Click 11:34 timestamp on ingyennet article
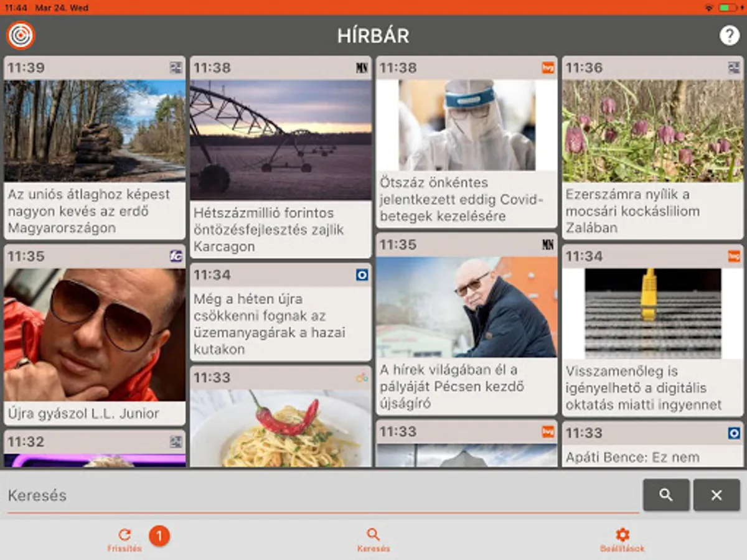This screenshot has height=560, width=747. (585, 256)
